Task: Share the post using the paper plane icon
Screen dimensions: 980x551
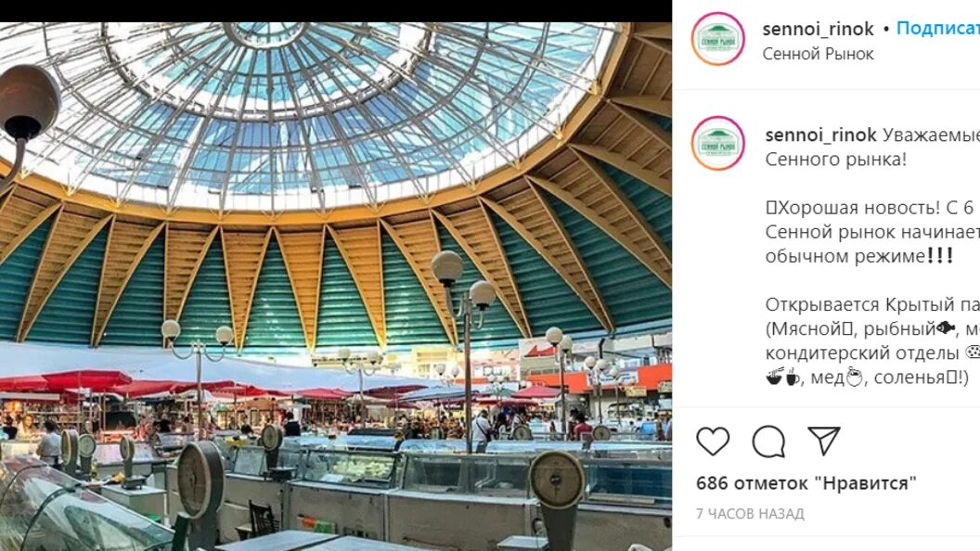Action: pyautogui.click(x=824, y=441)
